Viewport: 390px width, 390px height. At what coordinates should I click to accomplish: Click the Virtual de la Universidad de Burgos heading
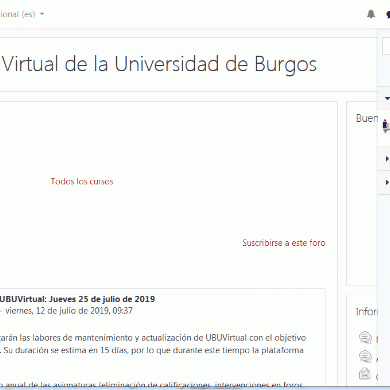pyautogui.click(x=159, y=64)
